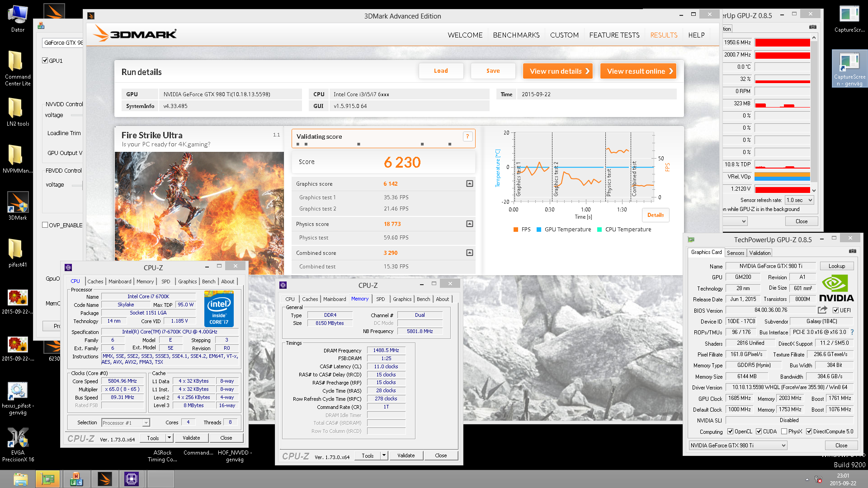Click the NVIDIA logo in GPU-Z

click(836, 288)
